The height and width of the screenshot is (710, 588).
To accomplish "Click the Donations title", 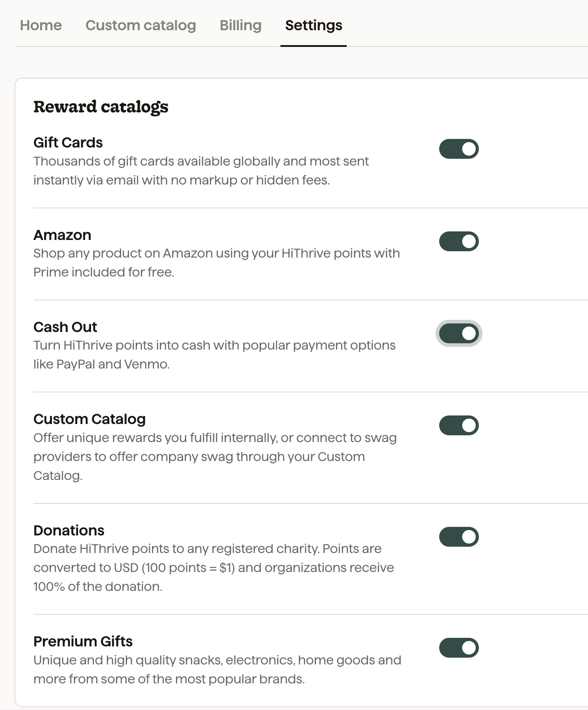I will (x=69, y=530).
